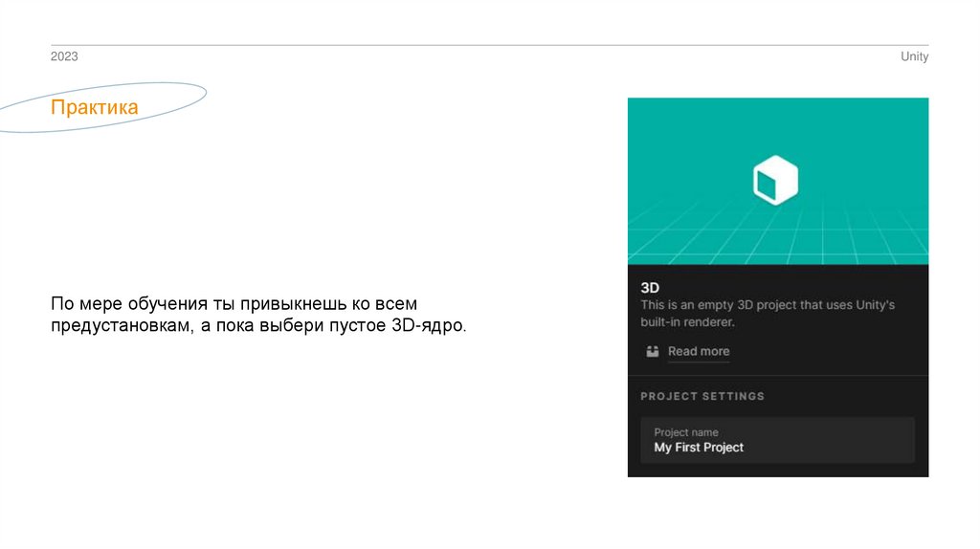The image size is (980, 549).
Task: Click the white 3D cube template icon
Action: (x=775, y=180)
